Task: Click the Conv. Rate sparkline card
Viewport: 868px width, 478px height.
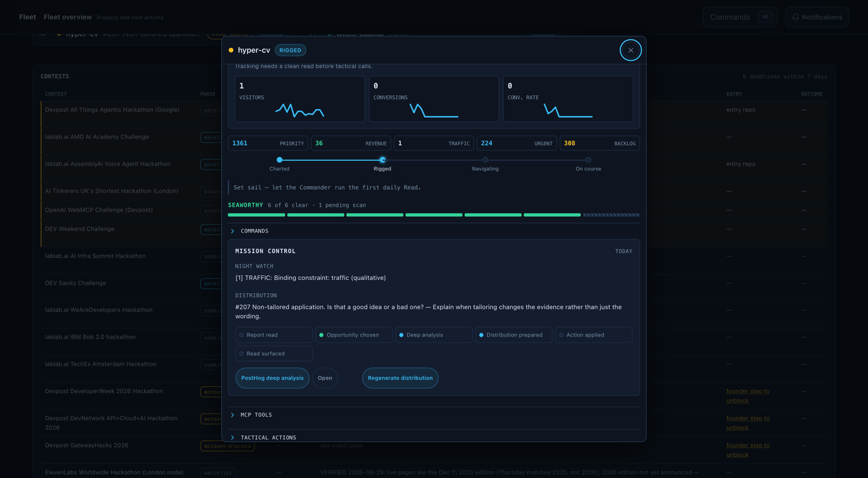Action: (x=568, y=99)
